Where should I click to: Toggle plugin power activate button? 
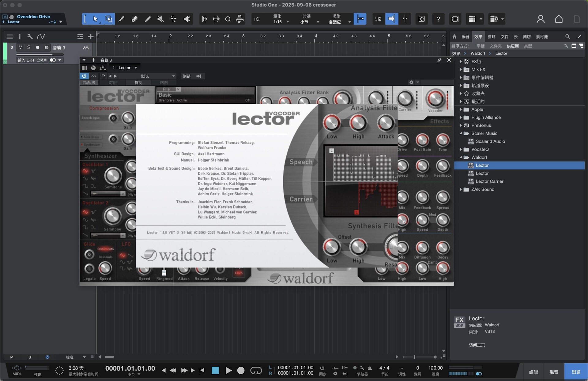coord(84,76)
